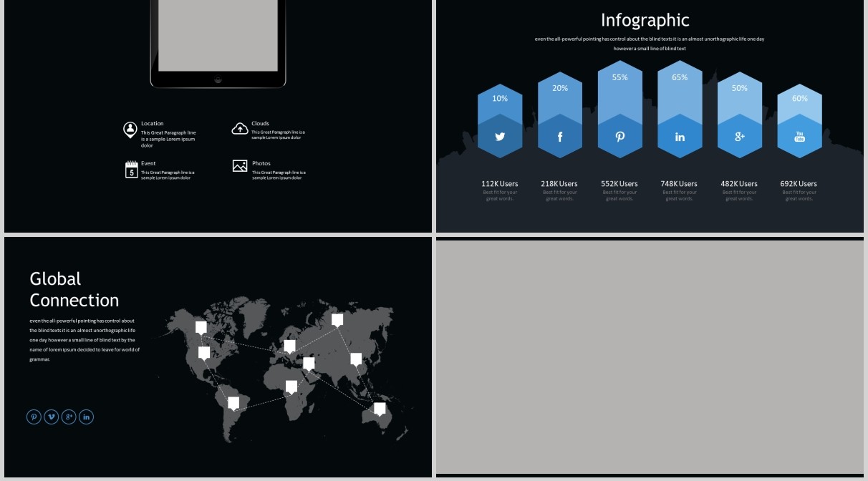Click the "692K Users" text
The width and height of the screenshot is (868, 481).
[x=799, y=184]
